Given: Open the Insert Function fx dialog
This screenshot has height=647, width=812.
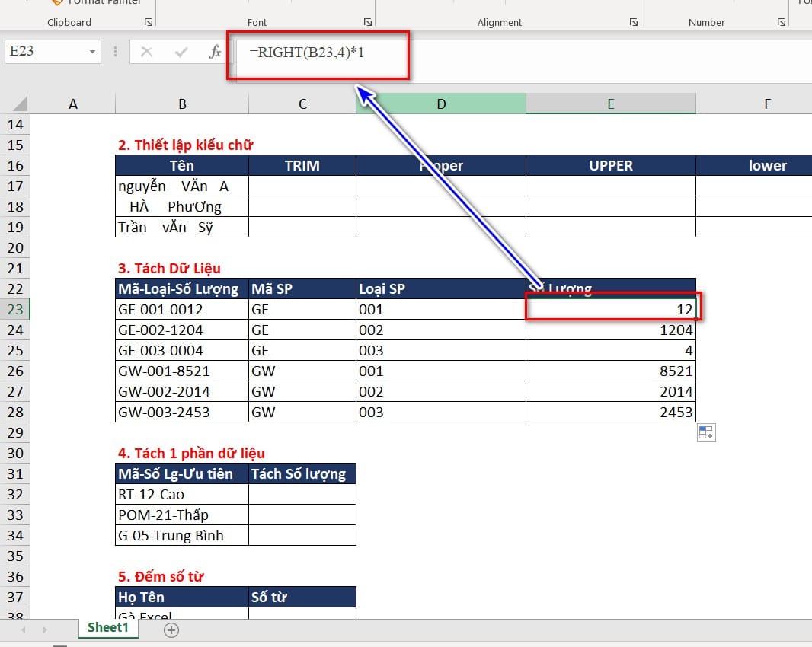Looking at the screenshot, I should pyautogui.click(x=215, y=52).
